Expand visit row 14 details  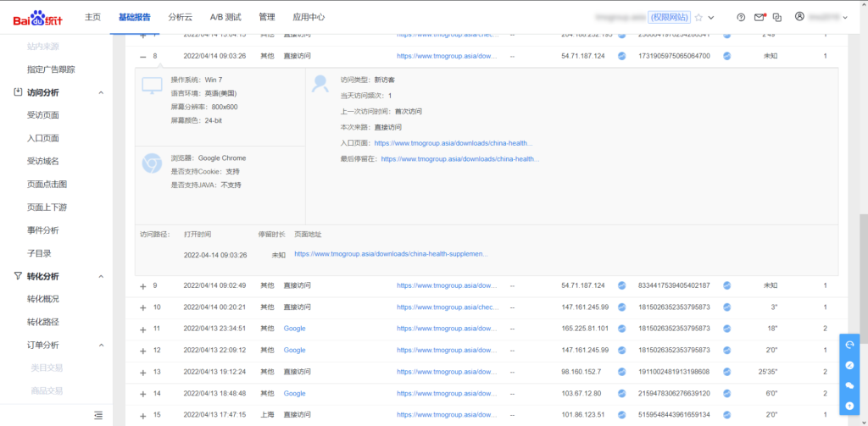click(x=142, y=395)
